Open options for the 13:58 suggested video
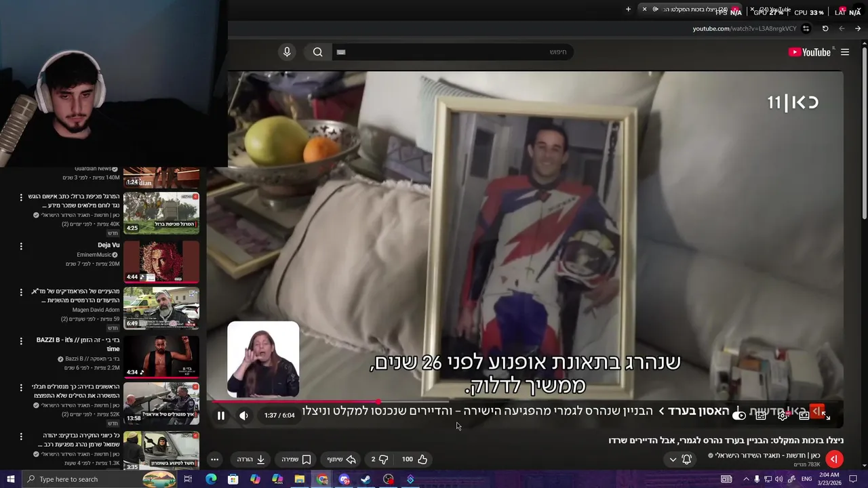Image resolution: width=868 pixels, height=488 pixels. tap(21, 388)
